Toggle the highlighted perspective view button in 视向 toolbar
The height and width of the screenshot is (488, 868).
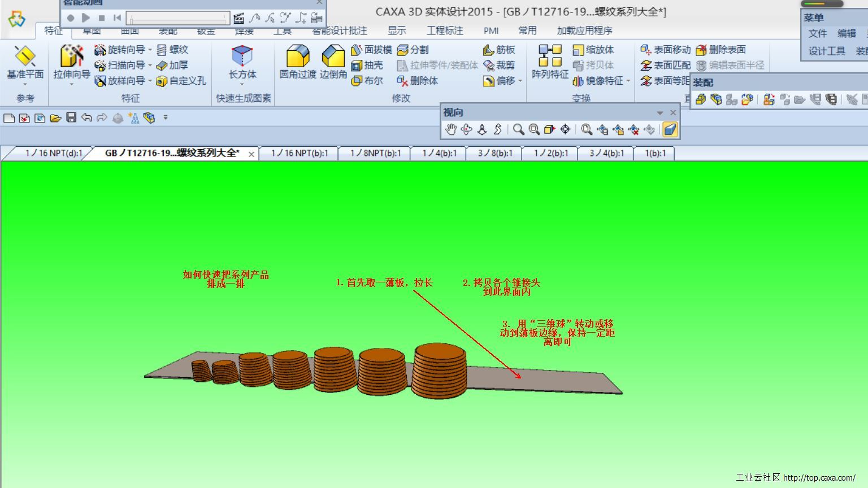click(670, 130)
